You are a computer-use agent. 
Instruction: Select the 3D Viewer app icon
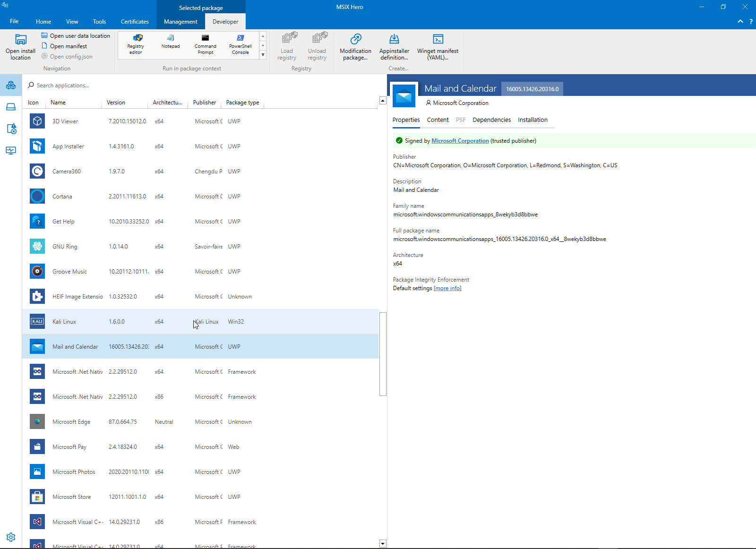(x=37, y=121)
